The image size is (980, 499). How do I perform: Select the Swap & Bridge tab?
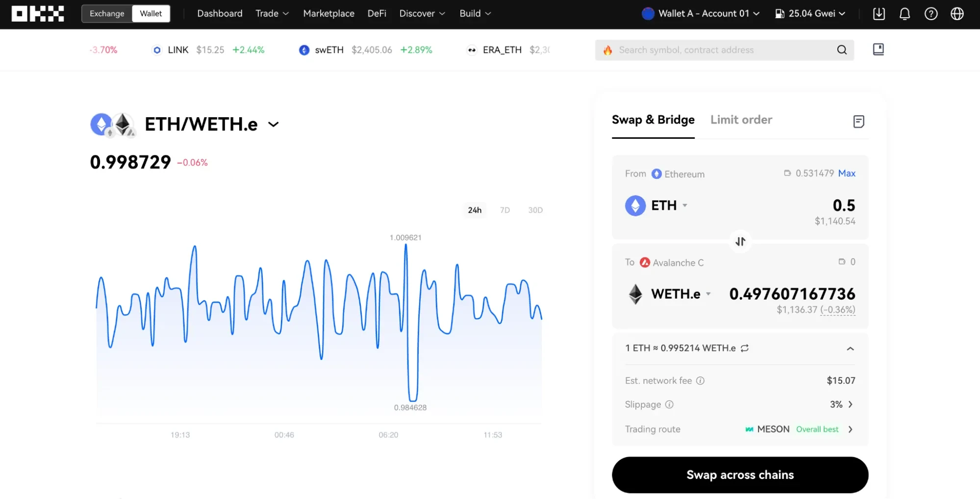pos(653,120)
